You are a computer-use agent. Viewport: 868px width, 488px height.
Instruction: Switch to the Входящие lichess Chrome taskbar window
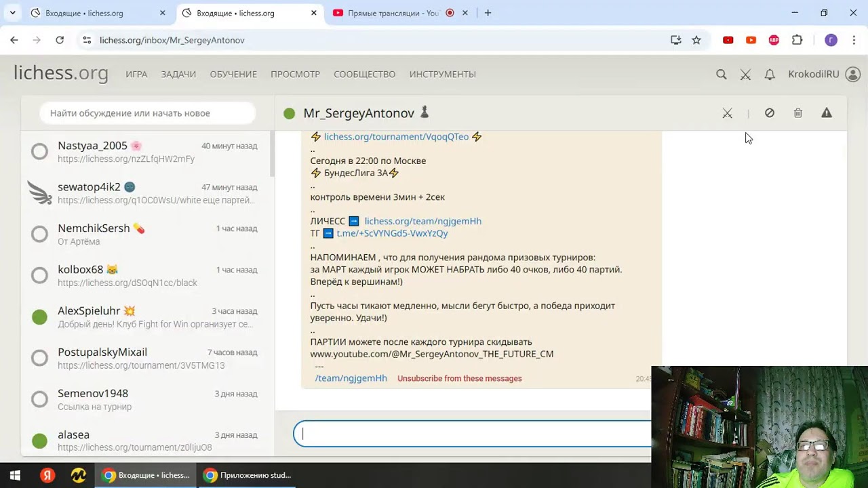pyautogui.click(x=146, y=475)
